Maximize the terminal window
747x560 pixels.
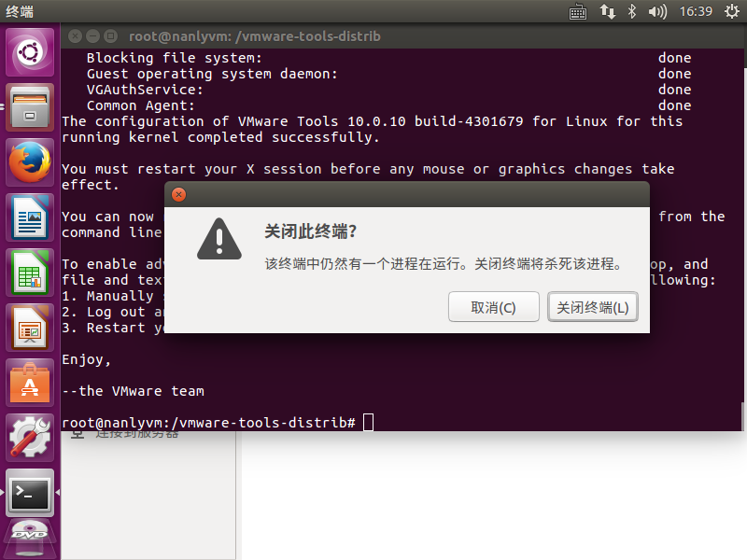pos(110,36)
